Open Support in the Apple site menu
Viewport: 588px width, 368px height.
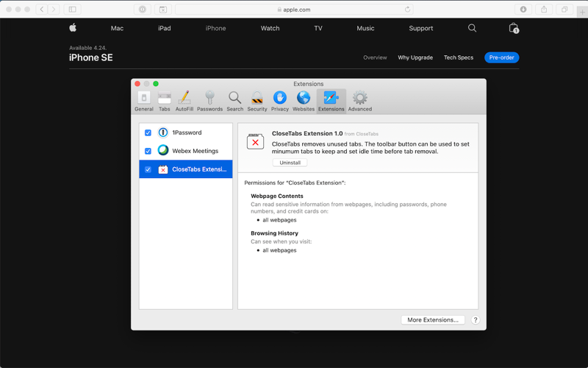(x=420, y=28)
